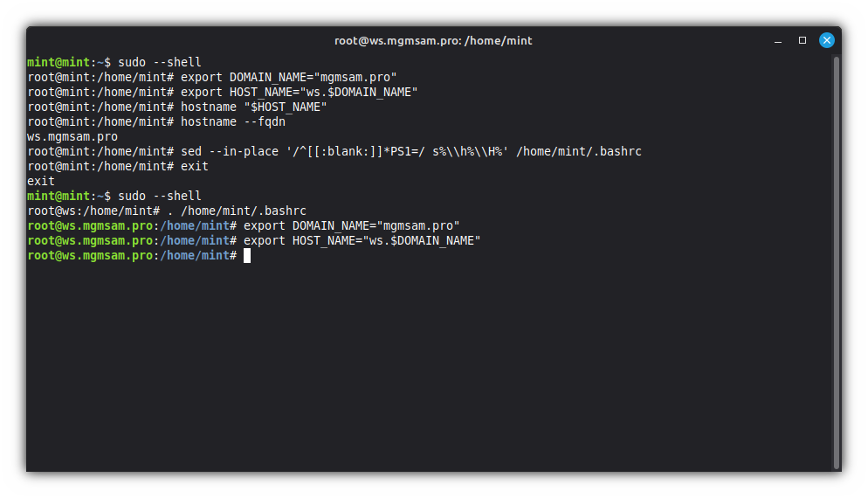Click the last export HOST_NAME command

(x=362, y=240)
